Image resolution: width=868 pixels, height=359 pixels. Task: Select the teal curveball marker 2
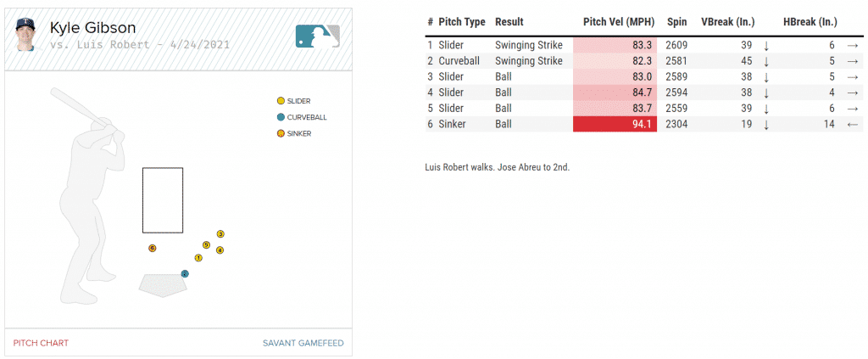point(185,273)
